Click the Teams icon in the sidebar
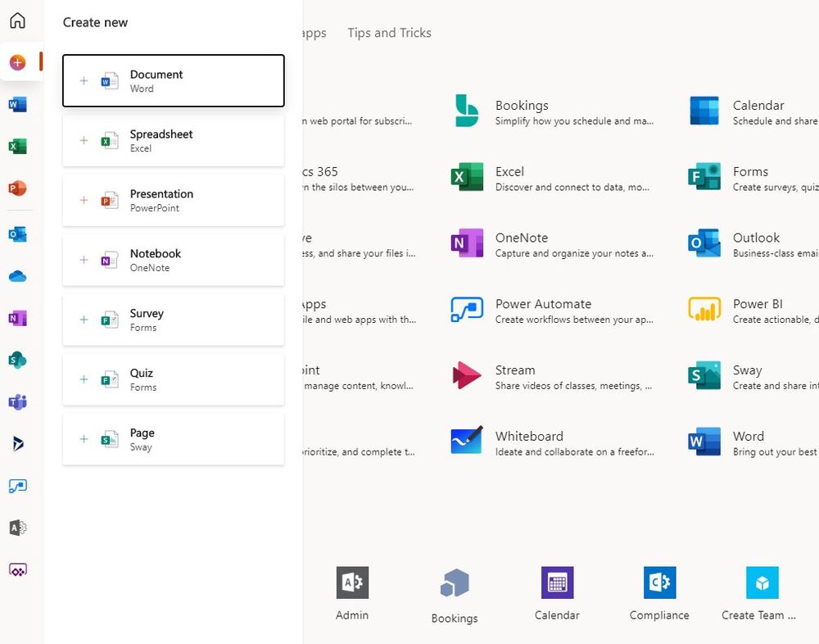The image size is (819, 644). point(17,401)
